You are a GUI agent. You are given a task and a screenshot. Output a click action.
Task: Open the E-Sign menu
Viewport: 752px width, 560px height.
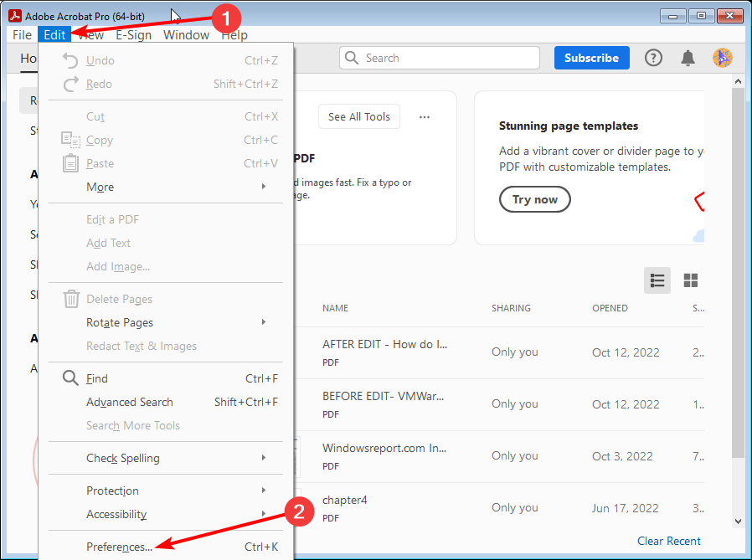pyautogui.click(x=134, y=35)
